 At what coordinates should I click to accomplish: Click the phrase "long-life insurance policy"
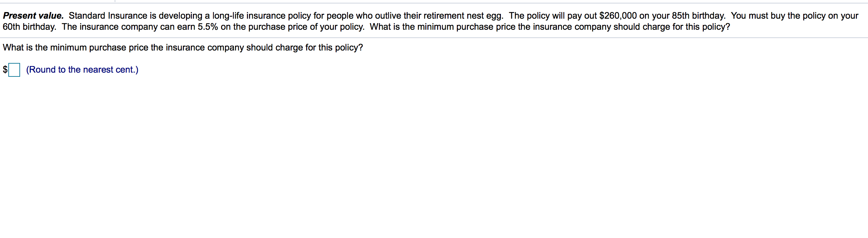coord(262,16)
